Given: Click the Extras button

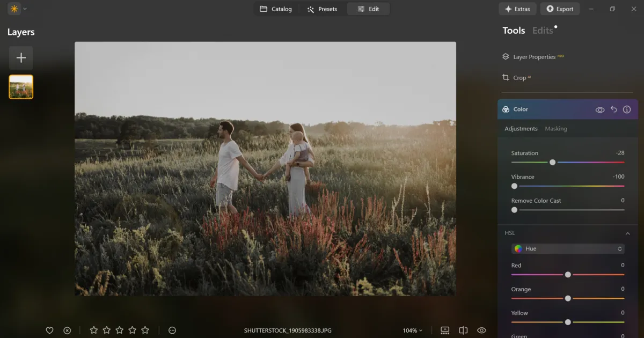Looking at the screenshot, I should pos(517,9).
